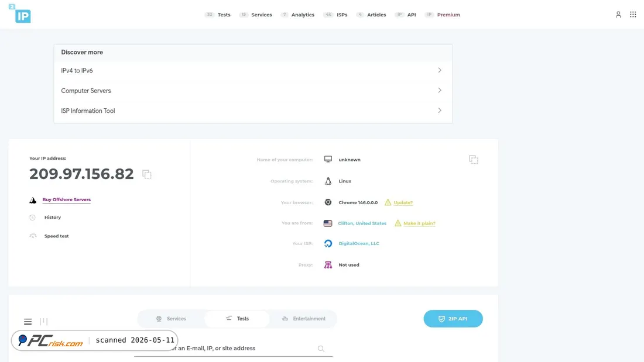644x362 pixels.
Task: Click the Update? browser link
Action: 403,203
